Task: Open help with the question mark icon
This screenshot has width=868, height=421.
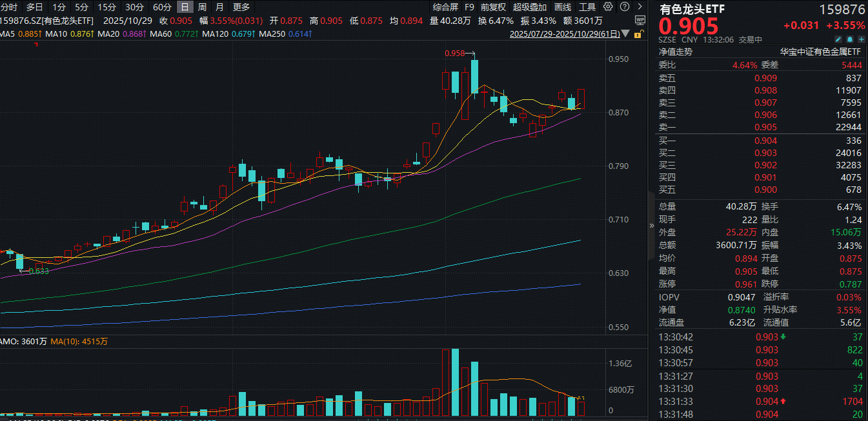Action: pyautogui.click(x=623, y=6)
